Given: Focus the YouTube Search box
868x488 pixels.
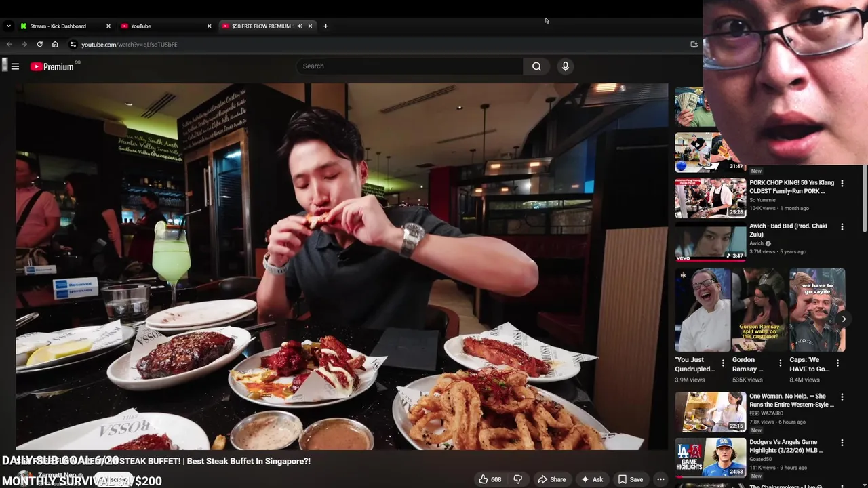Looking at the screenshot, I should coord(410,66).
